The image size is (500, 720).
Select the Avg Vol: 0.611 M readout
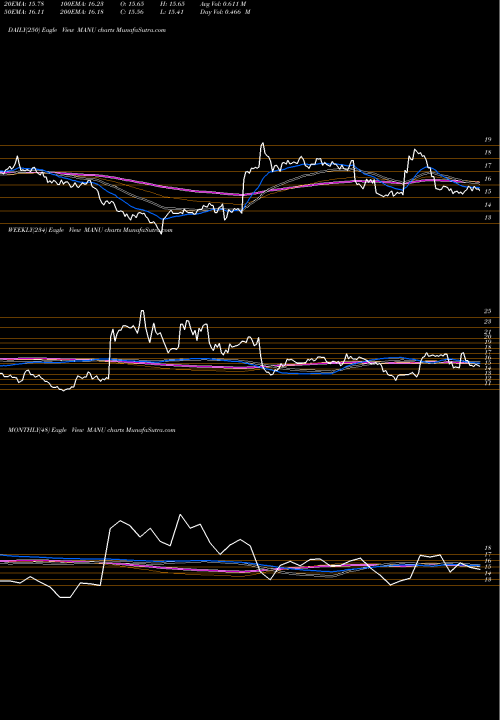223,4
